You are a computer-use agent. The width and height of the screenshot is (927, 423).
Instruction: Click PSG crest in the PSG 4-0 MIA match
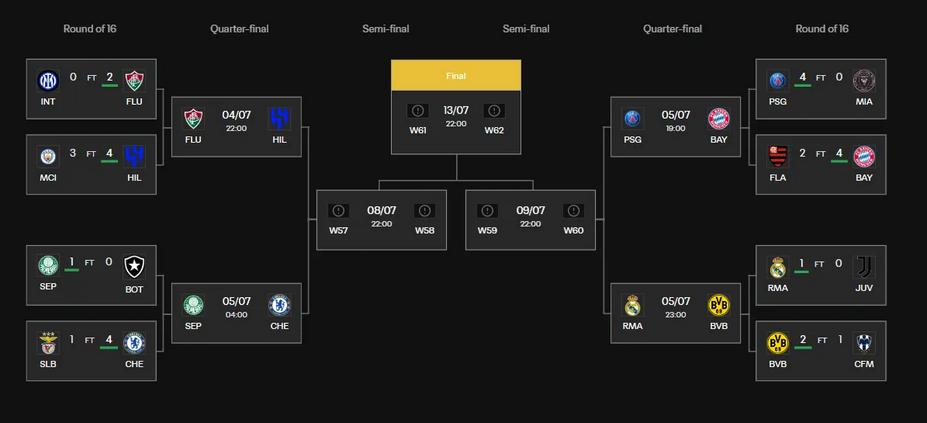pyautogui.click(x=777, y=80)
